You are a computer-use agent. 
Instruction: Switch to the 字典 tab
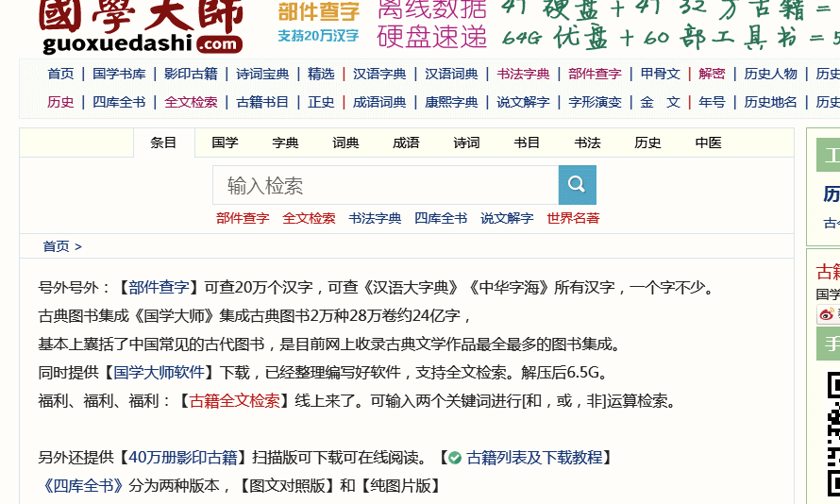pyautogui.click(x=285, y=143)
